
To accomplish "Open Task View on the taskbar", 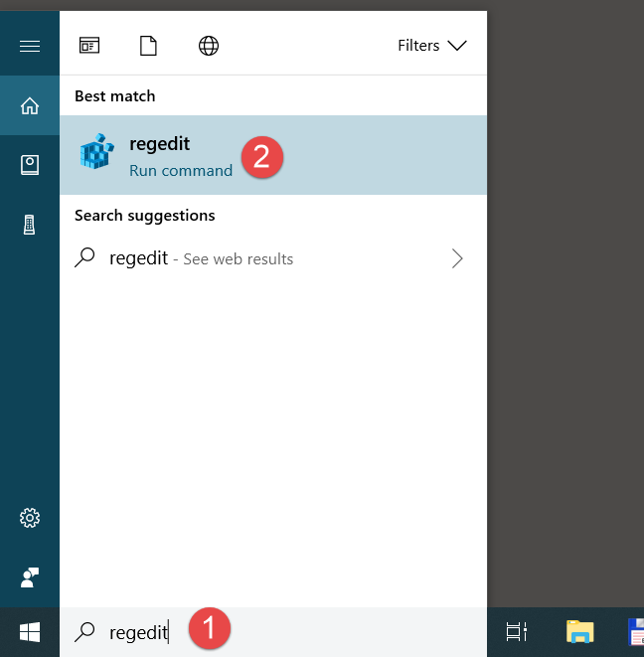I will point(516,632).
